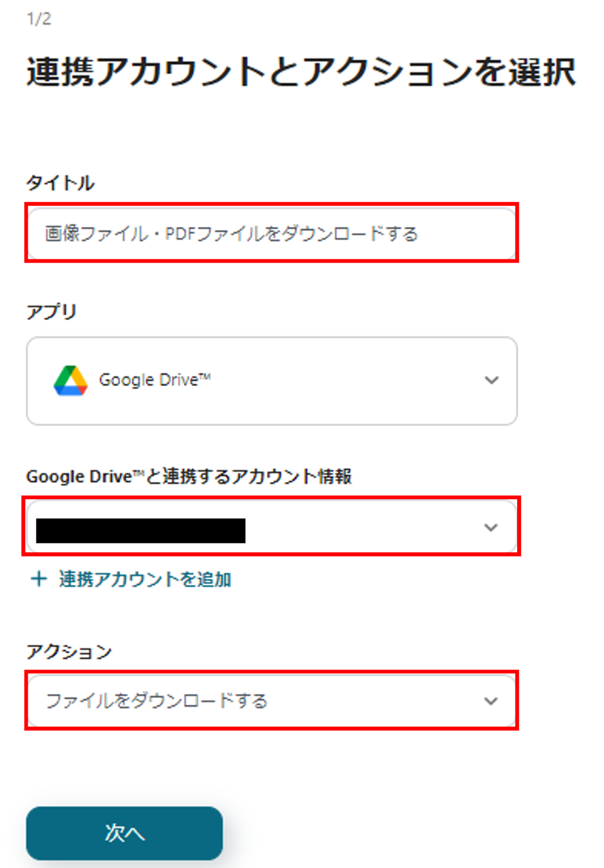
Task: Click the 1/2 step indicator
Action: tap(39, 19)
